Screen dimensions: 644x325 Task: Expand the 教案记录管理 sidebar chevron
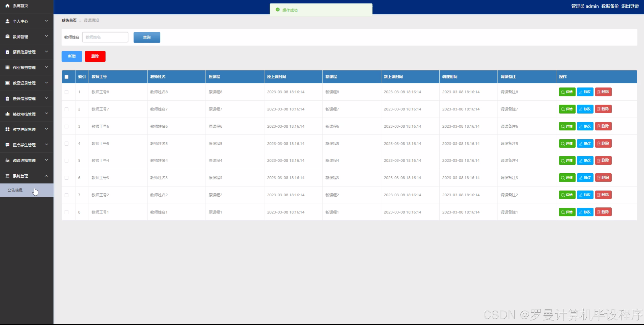click(46, 83)
